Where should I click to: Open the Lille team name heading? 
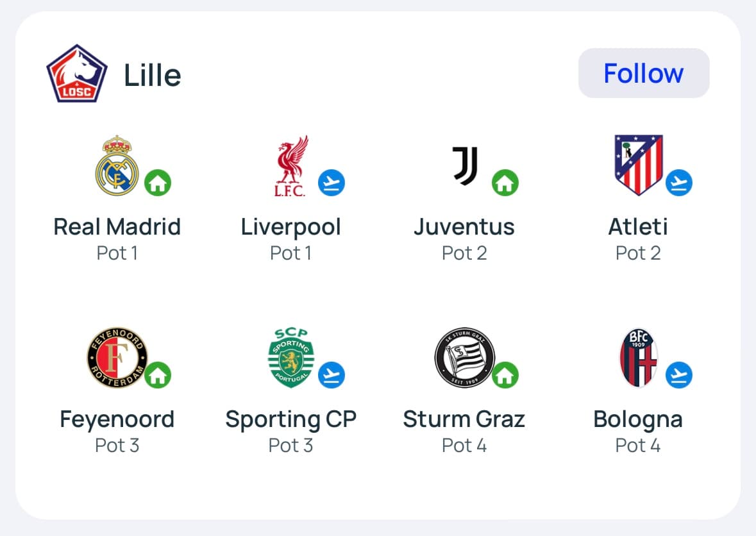[x=153, y=75]
